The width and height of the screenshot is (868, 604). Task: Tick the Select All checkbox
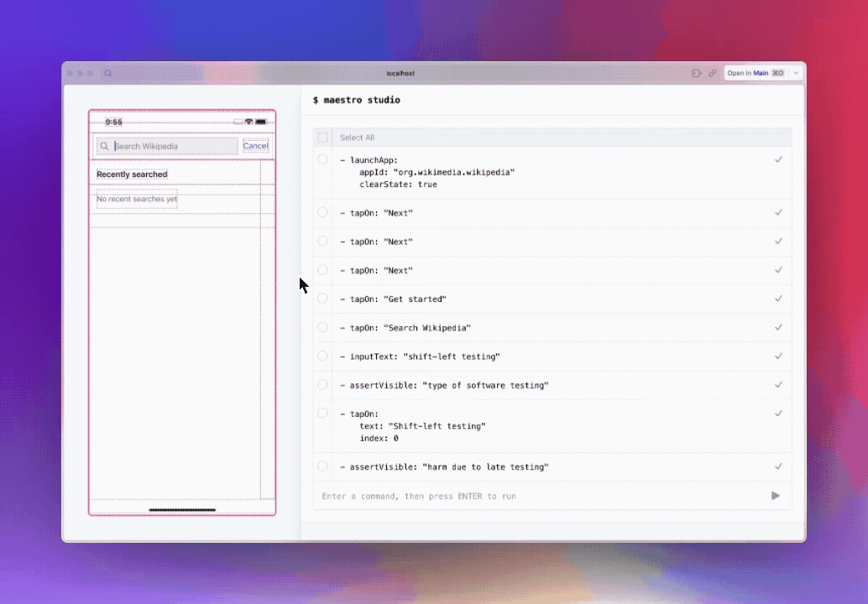point(322,138)
